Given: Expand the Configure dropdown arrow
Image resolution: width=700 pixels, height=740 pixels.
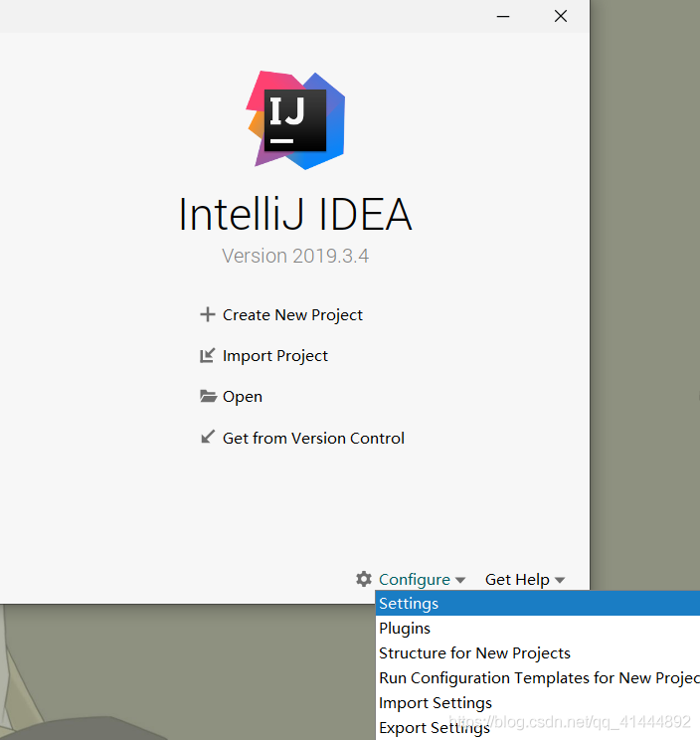Looking at the screenshot, I should pos(460,580).
